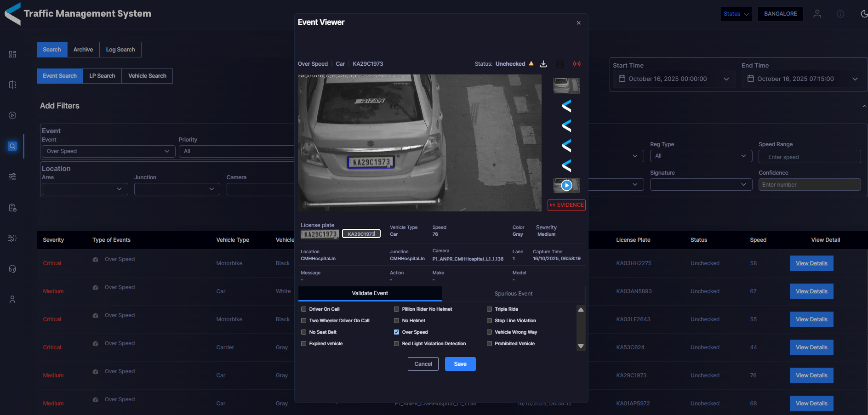Open the filter settings sidebar icon
868x415 pixels.
[x=12, y=176]
